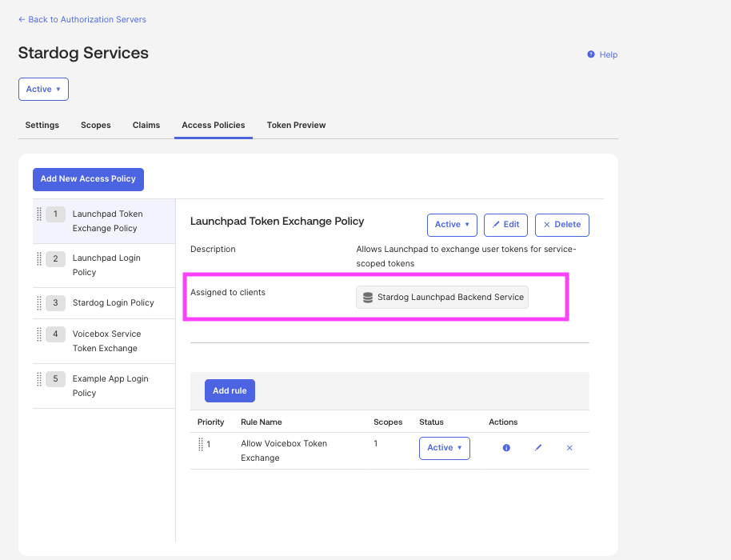Click the Description label
The height and width of the screenshot is (560, 731).
(213, 249)
